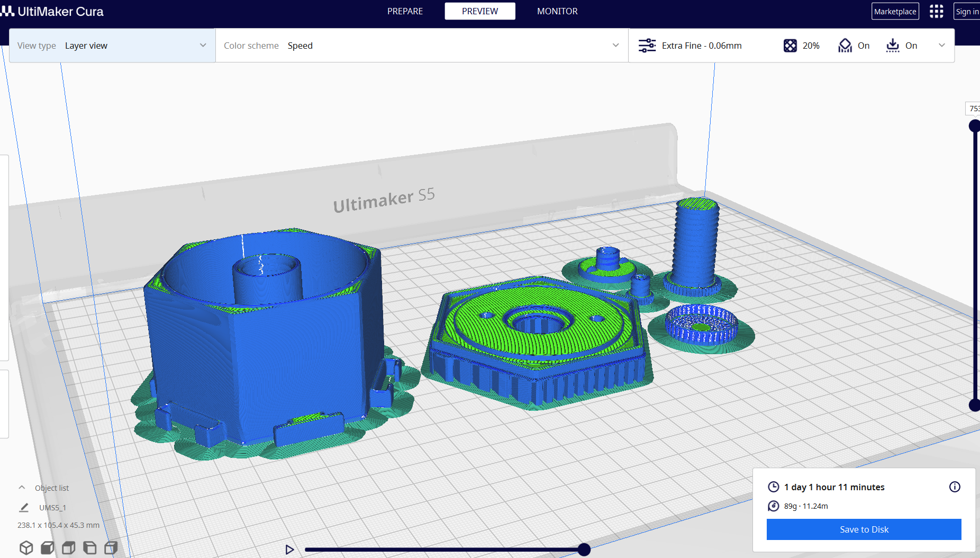
Task: Open the Color scheme Speed dropdown
Action: pyautogui.click(x=422, y=46)
